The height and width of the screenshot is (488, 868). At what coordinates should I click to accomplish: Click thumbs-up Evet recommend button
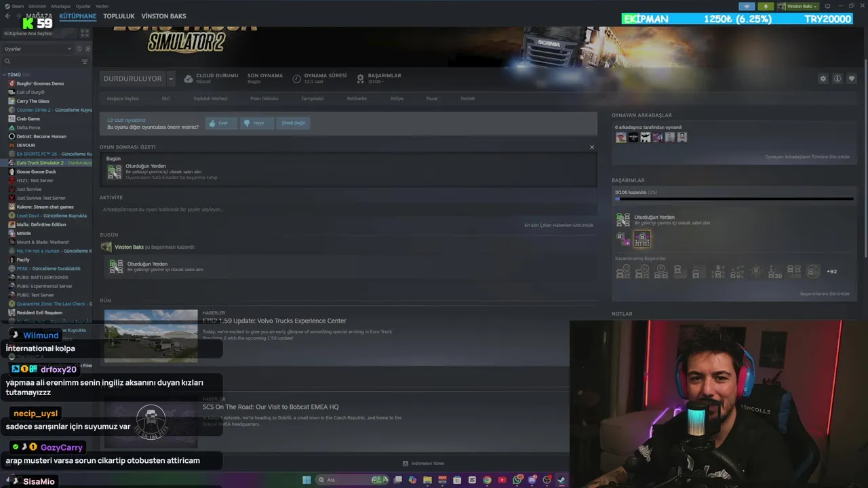pos(221,123)
